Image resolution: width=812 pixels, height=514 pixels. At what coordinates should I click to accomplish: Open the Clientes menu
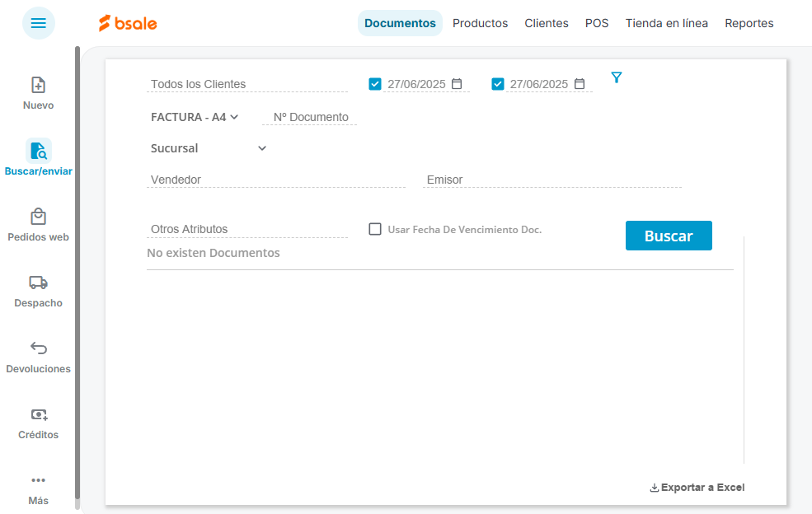[547, 23]
